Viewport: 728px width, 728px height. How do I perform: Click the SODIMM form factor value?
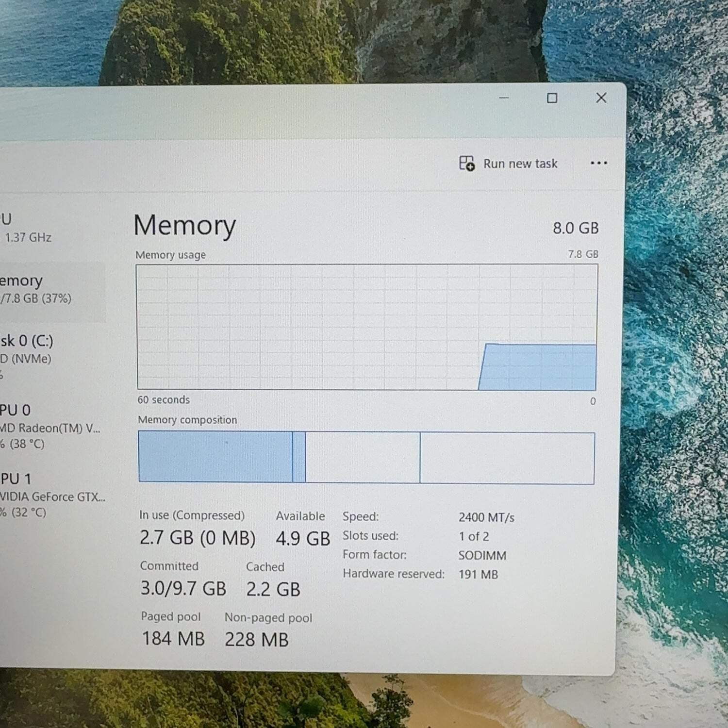tap(482, 555)
